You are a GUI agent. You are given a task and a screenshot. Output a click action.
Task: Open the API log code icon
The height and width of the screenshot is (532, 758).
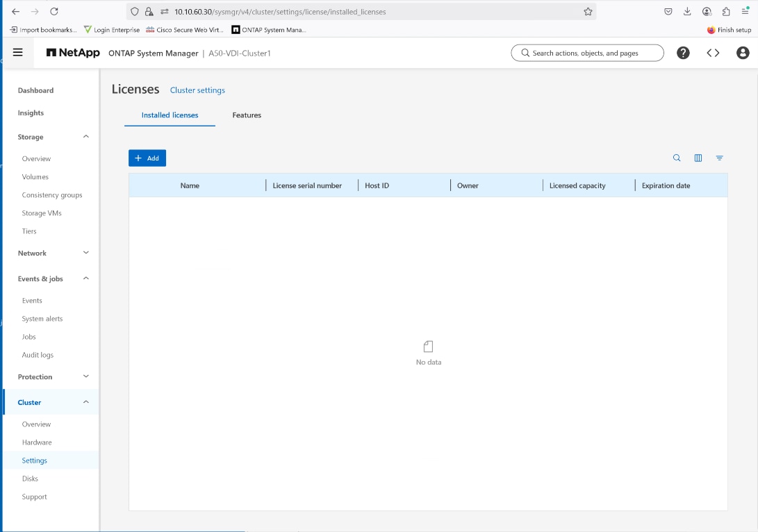(713, 53)
